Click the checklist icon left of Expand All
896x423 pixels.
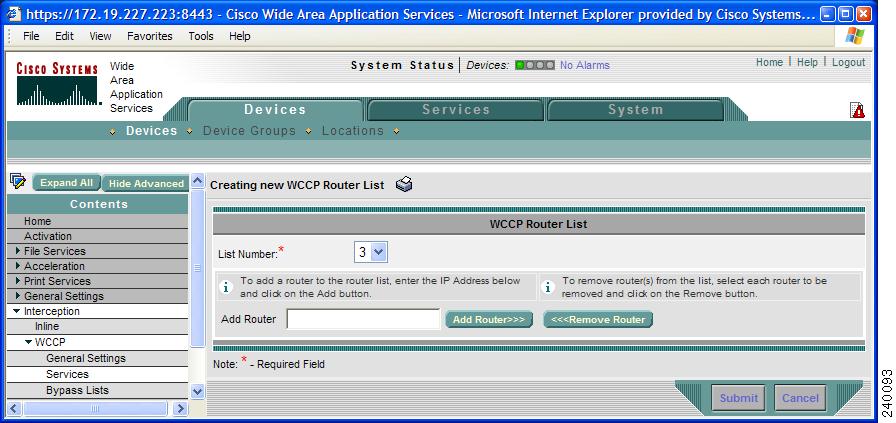(18, 181)
